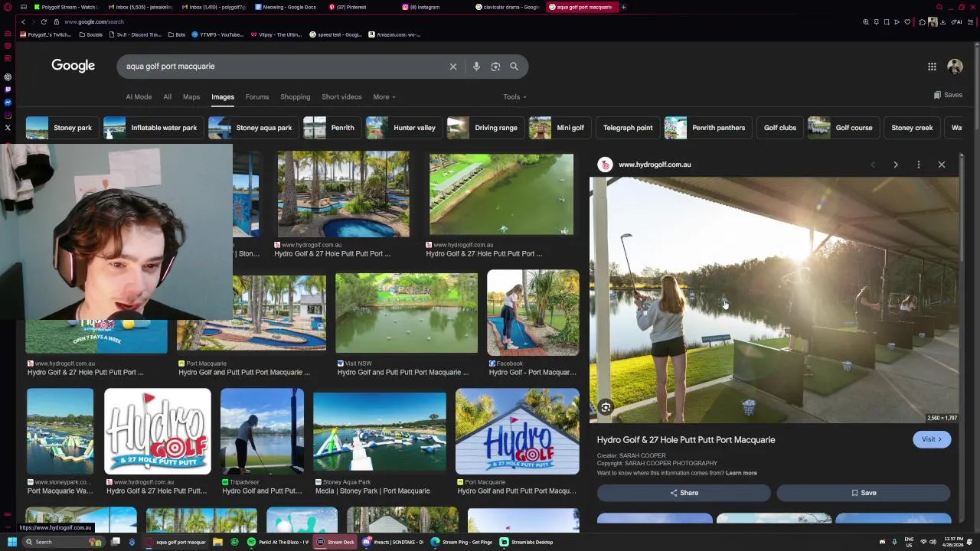Close the image preview panel

tap(942, 165)
